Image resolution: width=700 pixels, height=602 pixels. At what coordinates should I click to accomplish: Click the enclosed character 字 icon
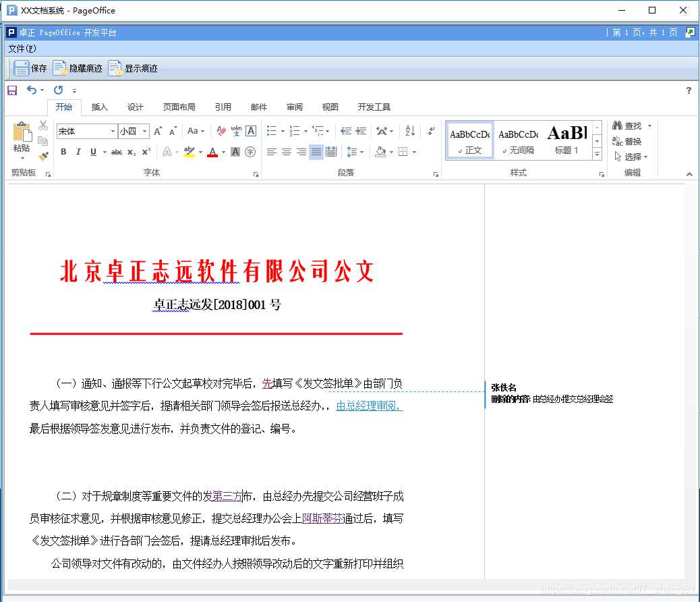pos(250,152)
